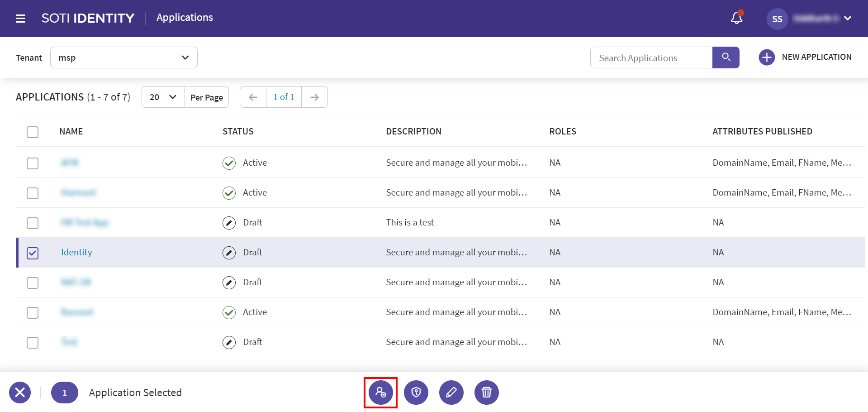Click the Applications page title

[185, 17]
